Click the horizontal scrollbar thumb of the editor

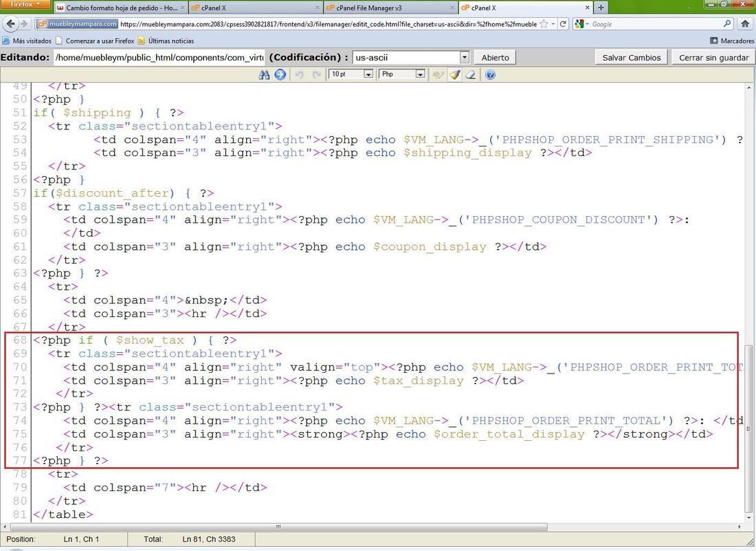(278, 527)
